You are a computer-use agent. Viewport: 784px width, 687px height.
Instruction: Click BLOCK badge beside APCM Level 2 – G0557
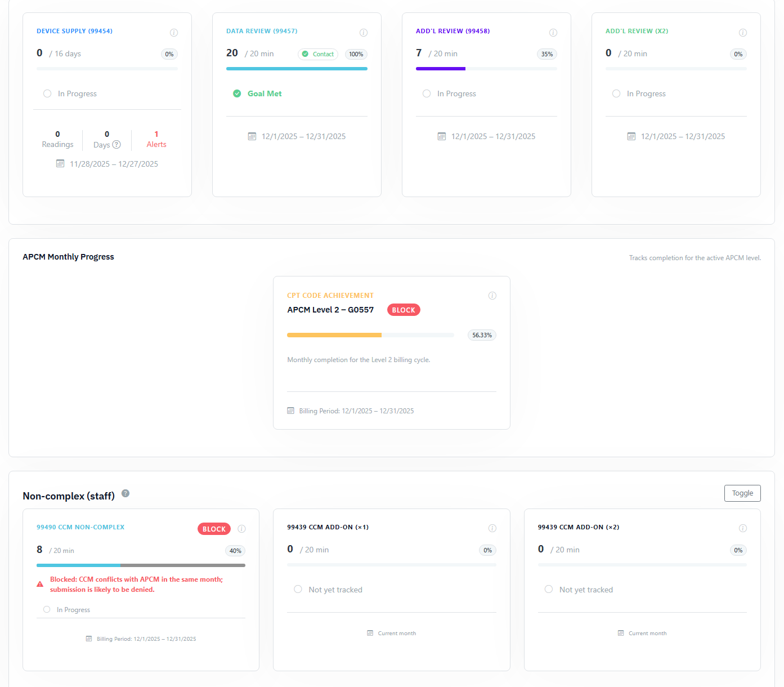tap(404, 310)
